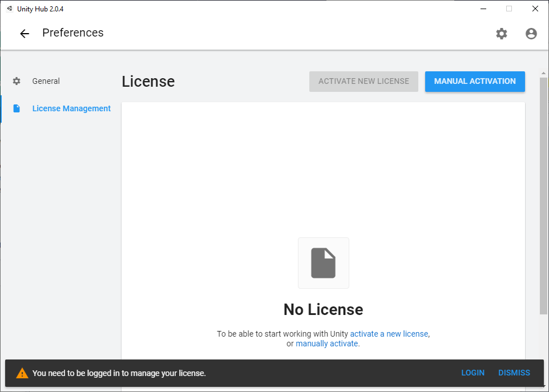Switch to the General preferences tab
Viewport: 549px width, 392px height.
tap(46, 81)
